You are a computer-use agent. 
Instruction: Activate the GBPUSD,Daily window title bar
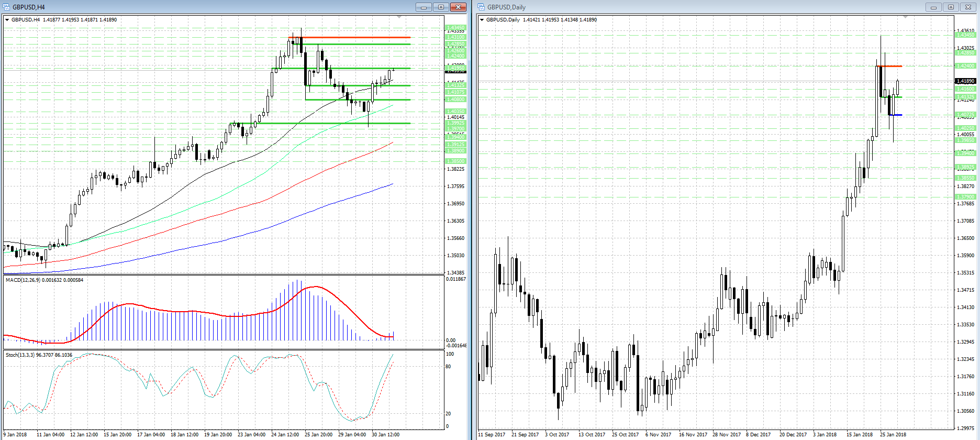pyautogui.click(x=681, y=7)
